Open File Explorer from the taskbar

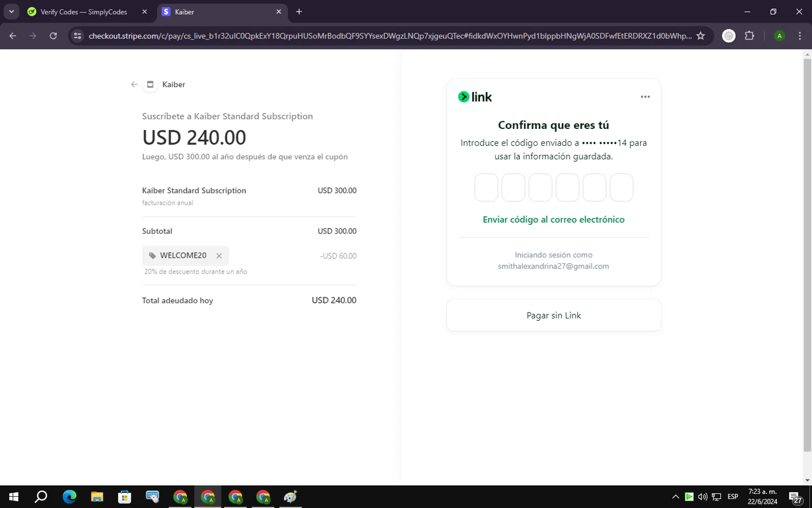97,497
